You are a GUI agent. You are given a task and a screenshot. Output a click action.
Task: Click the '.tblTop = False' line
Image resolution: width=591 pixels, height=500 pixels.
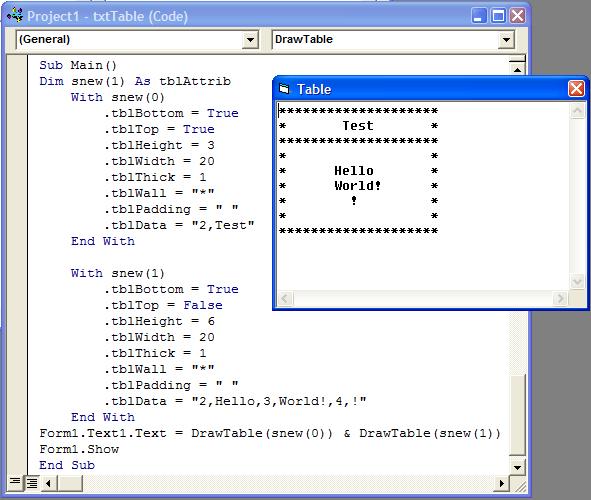click(163, 305)
